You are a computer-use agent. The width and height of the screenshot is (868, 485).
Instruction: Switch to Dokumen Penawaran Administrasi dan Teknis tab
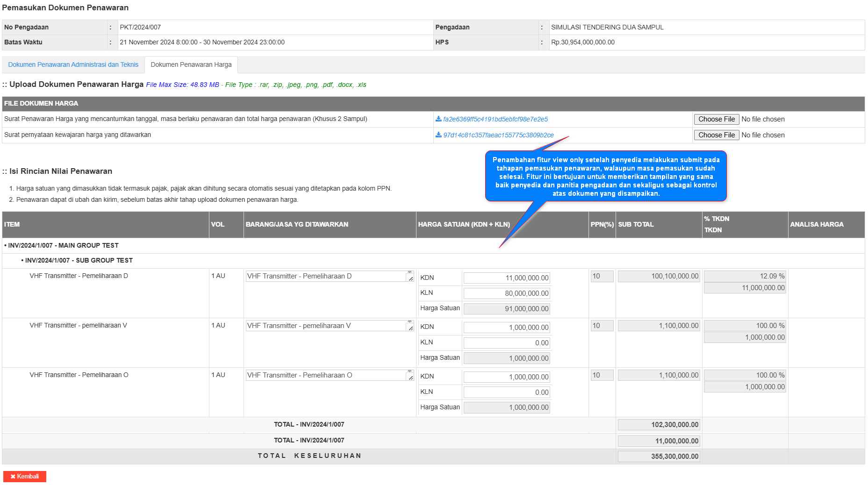pyautogui.click(x=73, y=64)
